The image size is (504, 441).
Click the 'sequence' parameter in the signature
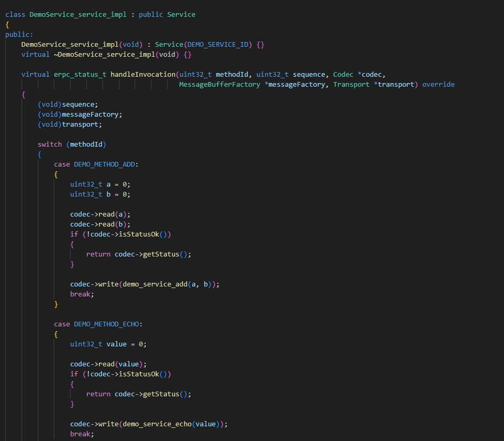309,75
